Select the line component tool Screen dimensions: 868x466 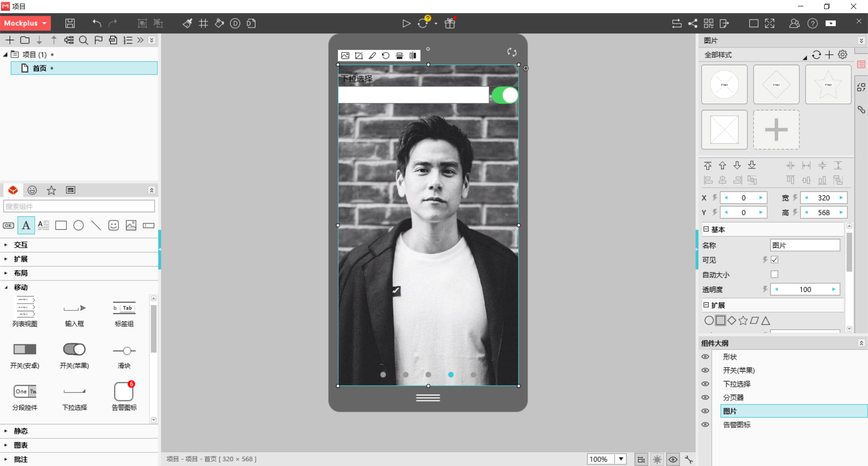click(96, 225)
